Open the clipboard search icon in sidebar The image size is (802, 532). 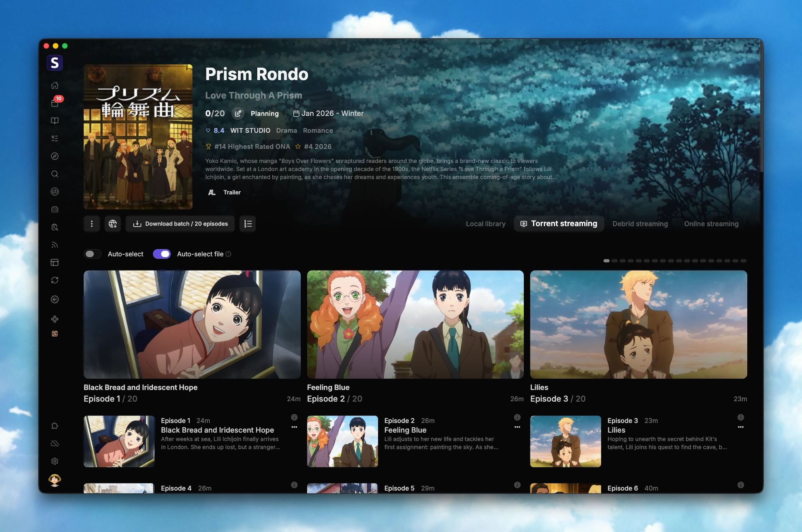click(55, 227)
